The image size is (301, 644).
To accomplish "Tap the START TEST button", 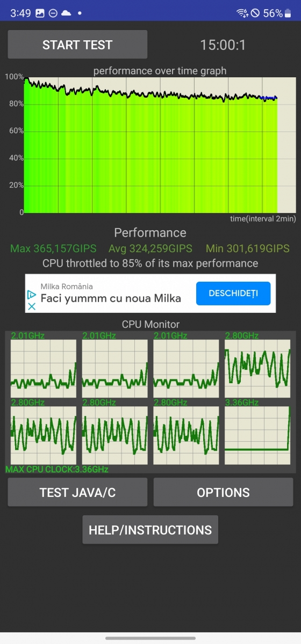I will tap(77, 45).
